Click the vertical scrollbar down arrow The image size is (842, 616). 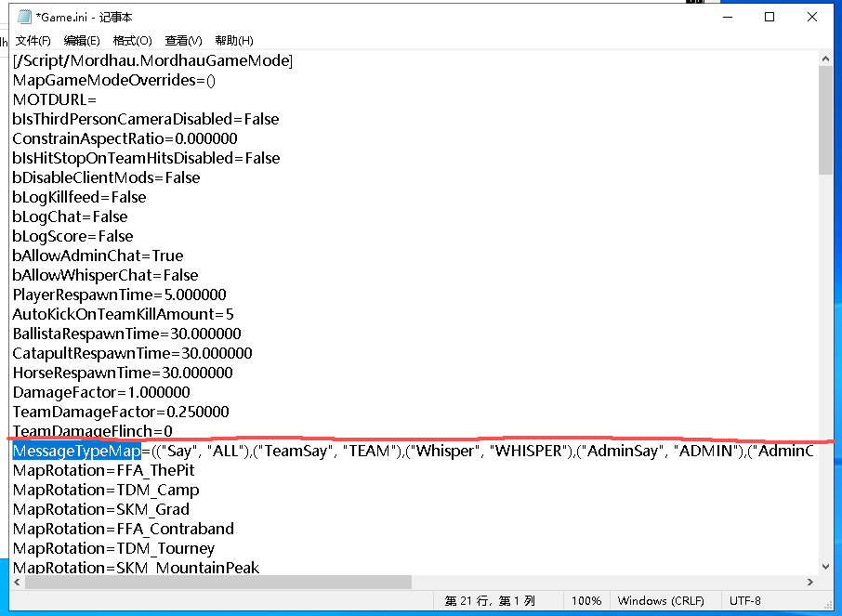click(826, 565)
